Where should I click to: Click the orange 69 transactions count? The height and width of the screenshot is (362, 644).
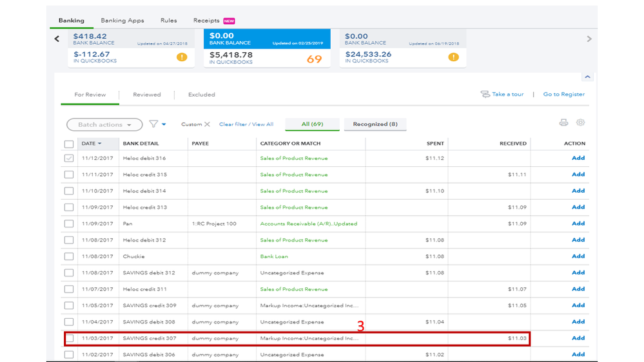314,59
